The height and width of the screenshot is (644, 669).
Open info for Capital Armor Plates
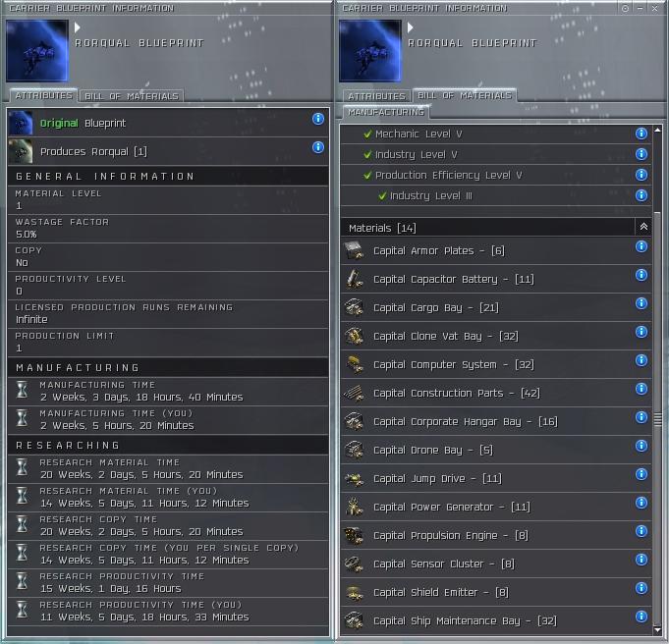click(641, 246)
